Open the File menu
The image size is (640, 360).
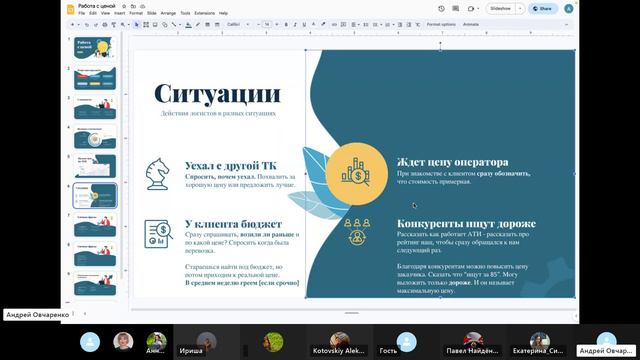pyautogui.click(x=82, y=13)
